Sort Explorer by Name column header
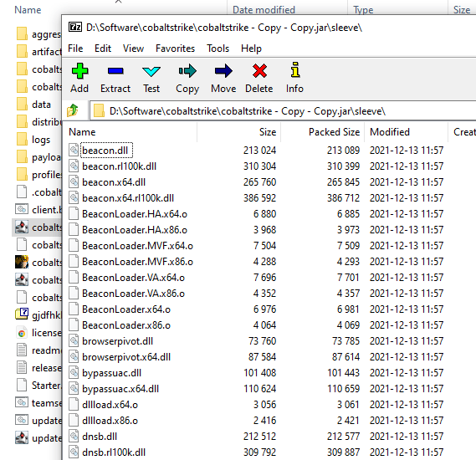 [28, 10]
